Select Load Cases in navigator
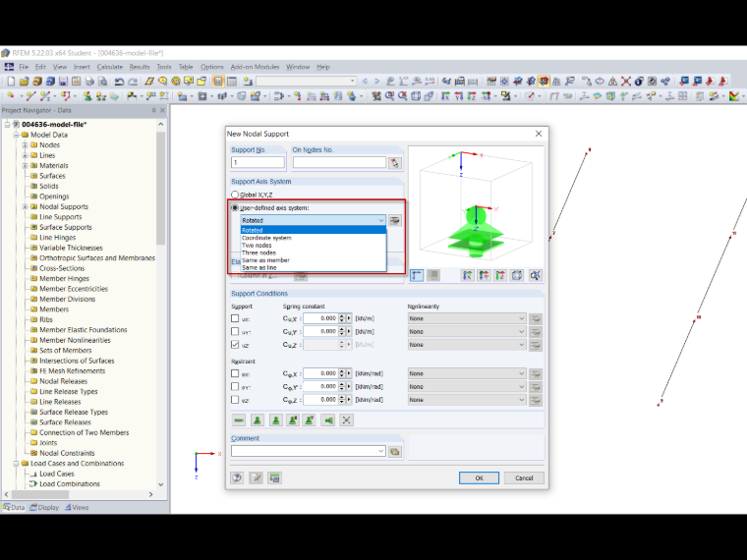The height and width of the screenshot is (560, 747). pos(57,474)
